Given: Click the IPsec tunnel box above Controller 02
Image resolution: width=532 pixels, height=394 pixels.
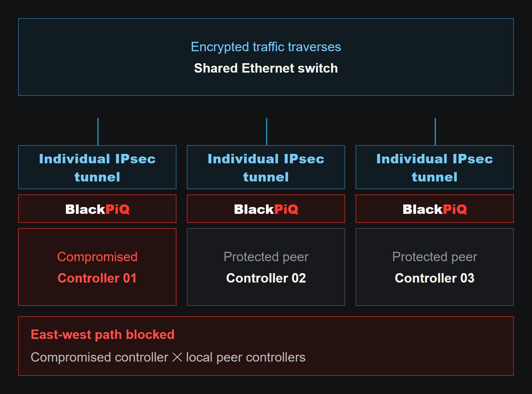Looking at the screenshot, I should point(266,167).
